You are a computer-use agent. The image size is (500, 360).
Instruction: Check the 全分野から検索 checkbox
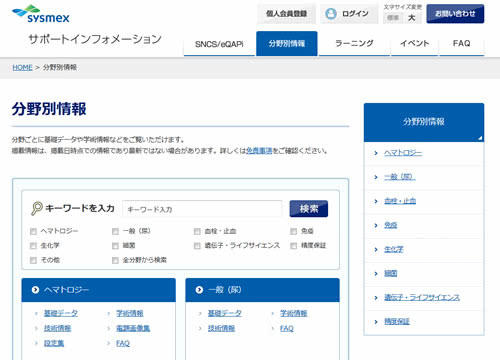(115, 260)
